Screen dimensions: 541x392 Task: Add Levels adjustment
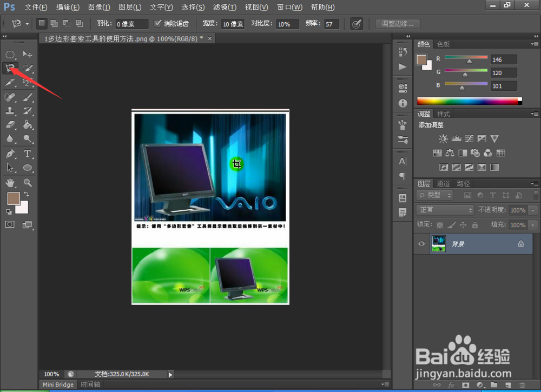pos(456,138)
